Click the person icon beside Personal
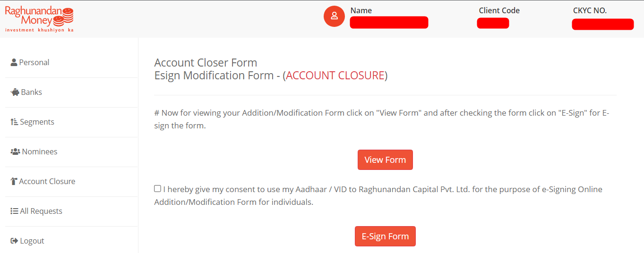 click(x=14, y=62)
